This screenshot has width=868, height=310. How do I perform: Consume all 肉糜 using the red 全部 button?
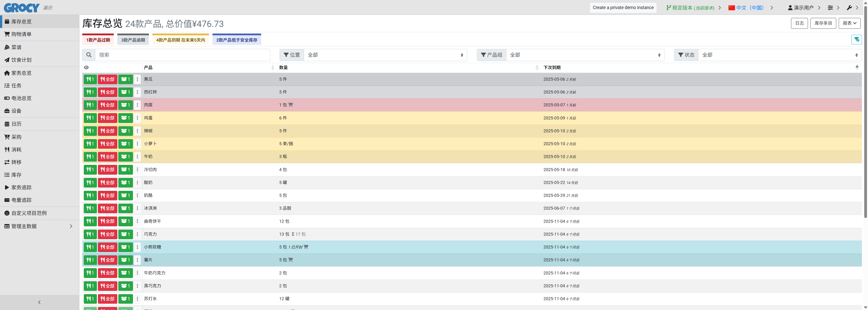click(x=107, y=105)
